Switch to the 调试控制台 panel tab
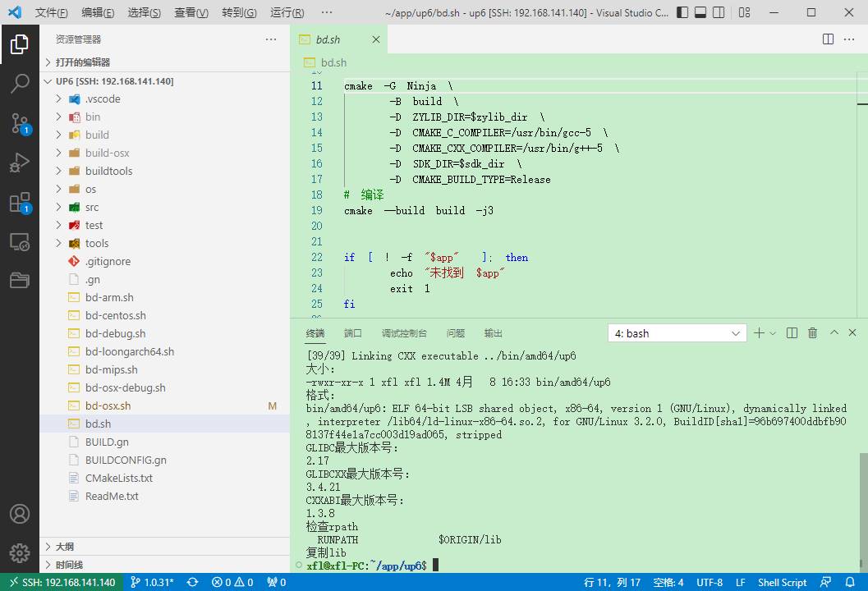Screen dimensions: 868x591 pos(403,333)
